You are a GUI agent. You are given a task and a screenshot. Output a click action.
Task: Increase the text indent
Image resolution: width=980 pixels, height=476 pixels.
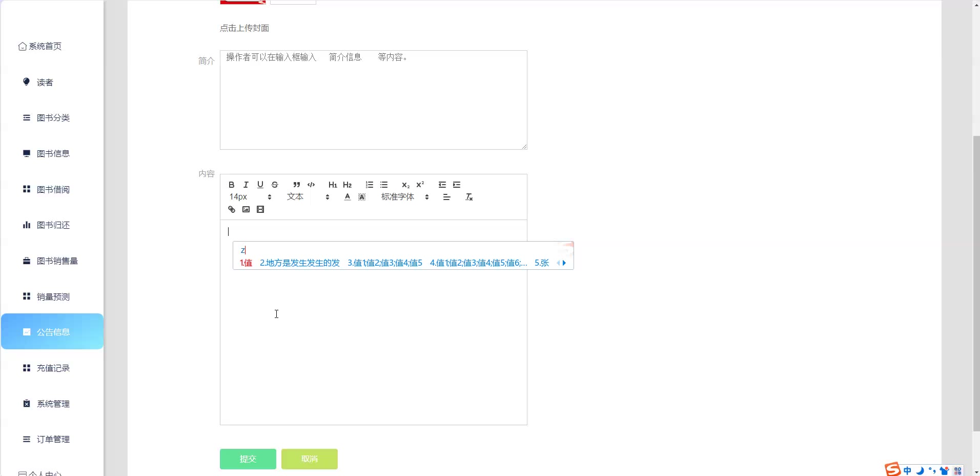[457, 185]
